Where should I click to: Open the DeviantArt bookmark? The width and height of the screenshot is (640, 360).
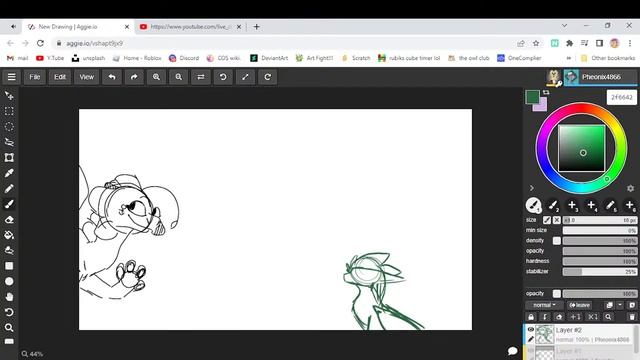(269, 58)
